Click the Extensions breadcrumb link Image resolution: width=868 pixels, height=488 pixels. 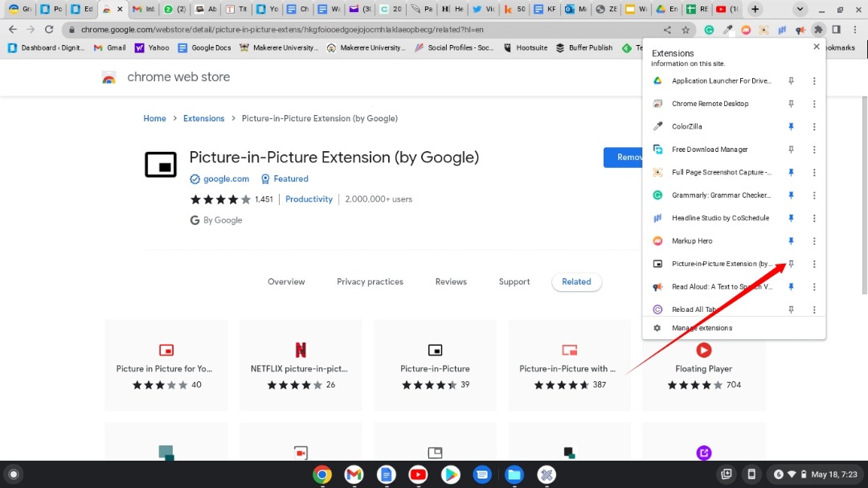point(203,118)
